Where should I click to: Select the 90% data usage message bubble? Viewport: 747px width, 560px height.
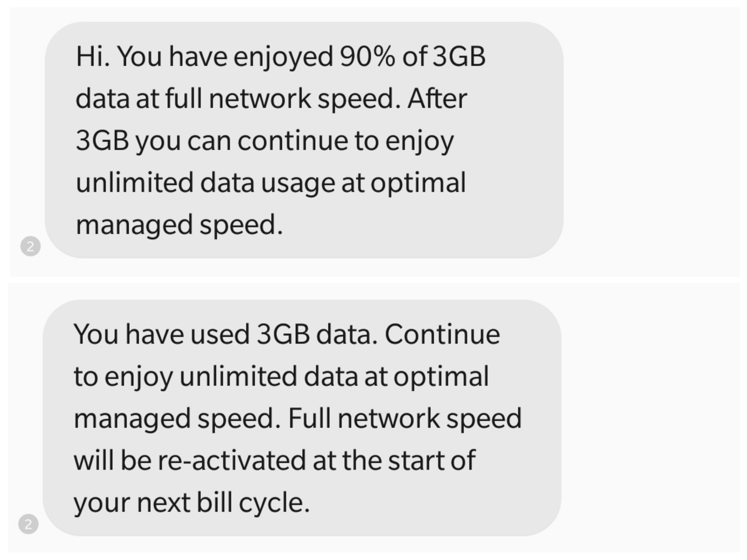pyautogui.click(x=304, y=140)
